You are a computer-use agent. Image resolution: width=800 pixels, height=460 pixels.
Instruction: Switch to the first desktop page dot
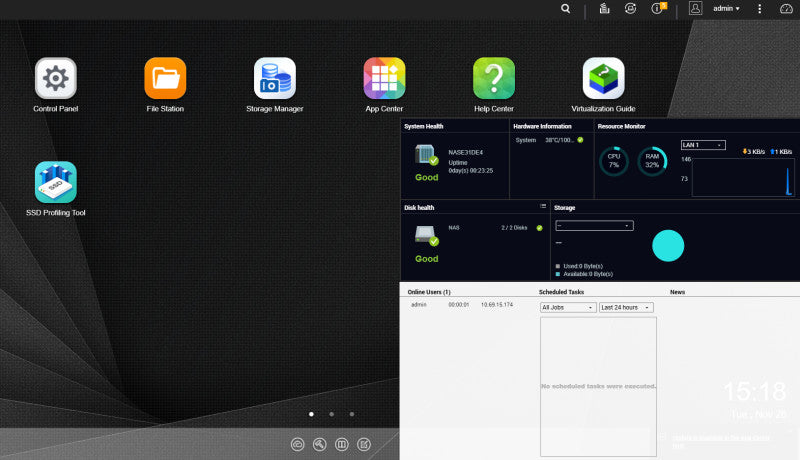[x=311, y=414]
